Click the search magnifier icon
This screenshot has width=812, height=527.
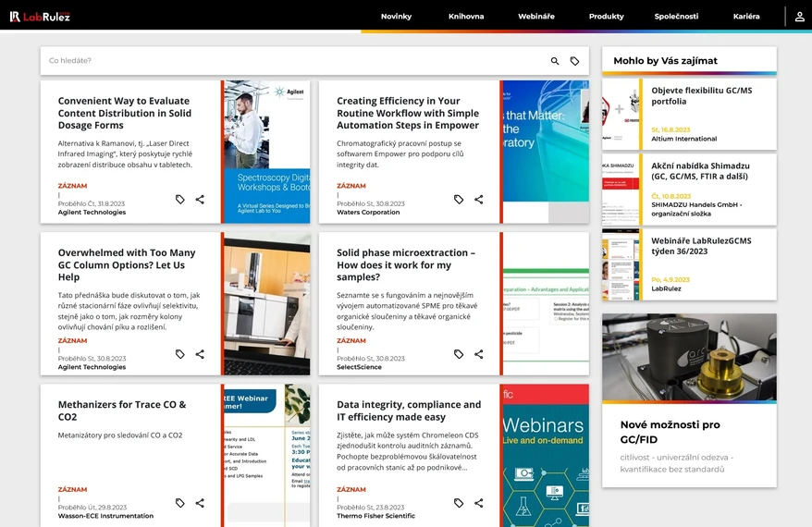pos(555,61)
